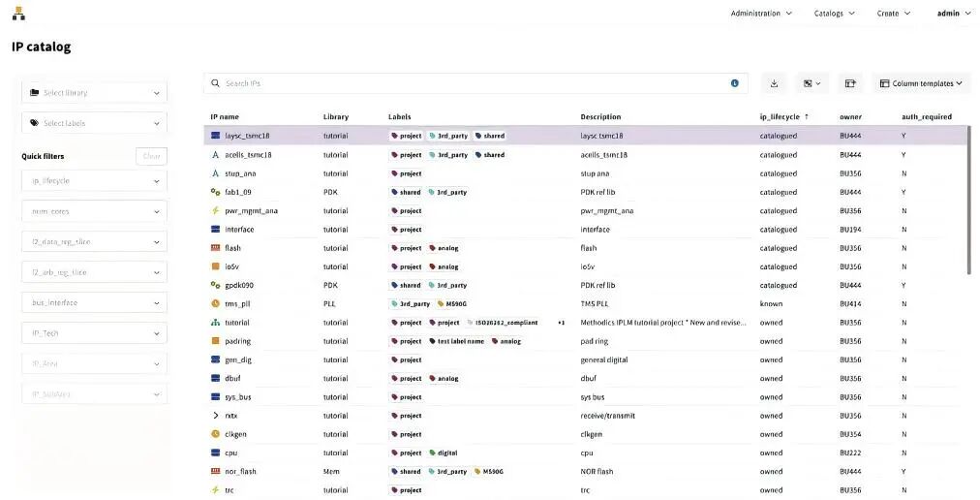Image resolution: width=980 pixels, height=500 pixels.
Task: Click the owner column header
Action: click(x=850, y=117)
